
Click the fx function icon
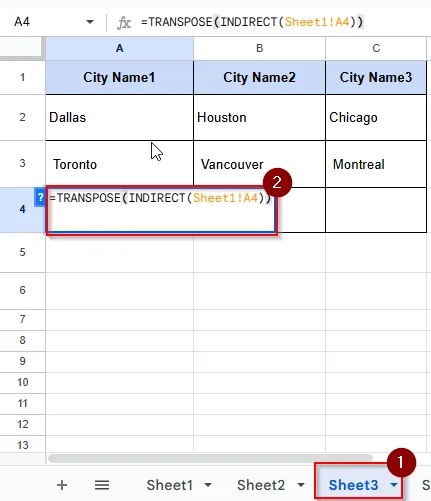coord(124,23)
